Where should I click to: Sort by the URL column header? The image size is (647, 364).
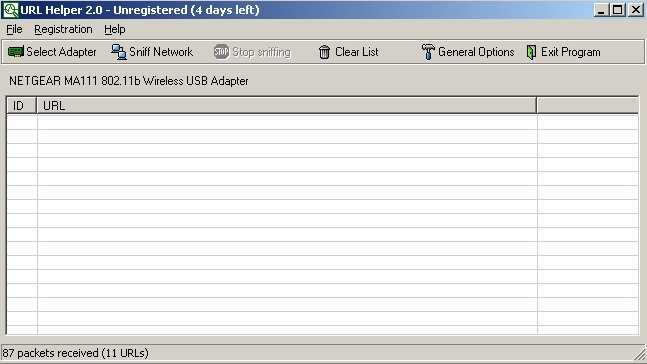coord(286,106)
